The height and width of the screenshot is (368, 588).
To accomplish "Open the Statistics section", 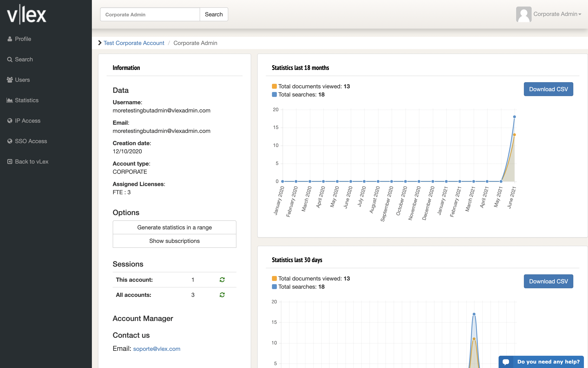I will 27,100.
